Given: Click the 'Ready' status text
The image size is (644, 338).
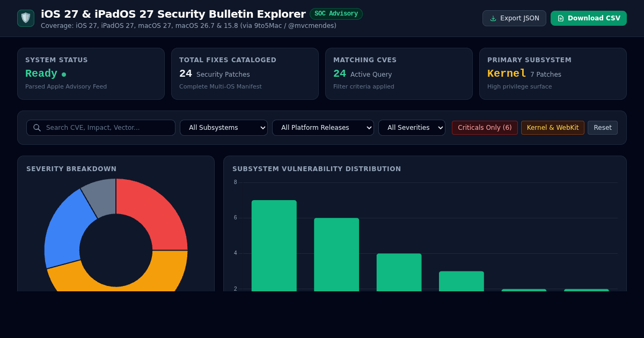Looking at the screenshot, I should [x=41, y=74].
